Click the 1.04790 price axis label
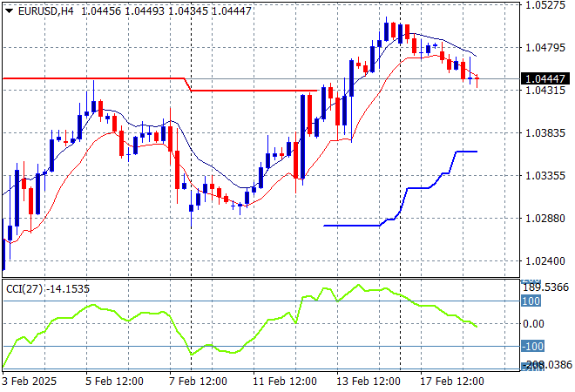Screen dimensions: 575x392 click(x=545, y=48)
